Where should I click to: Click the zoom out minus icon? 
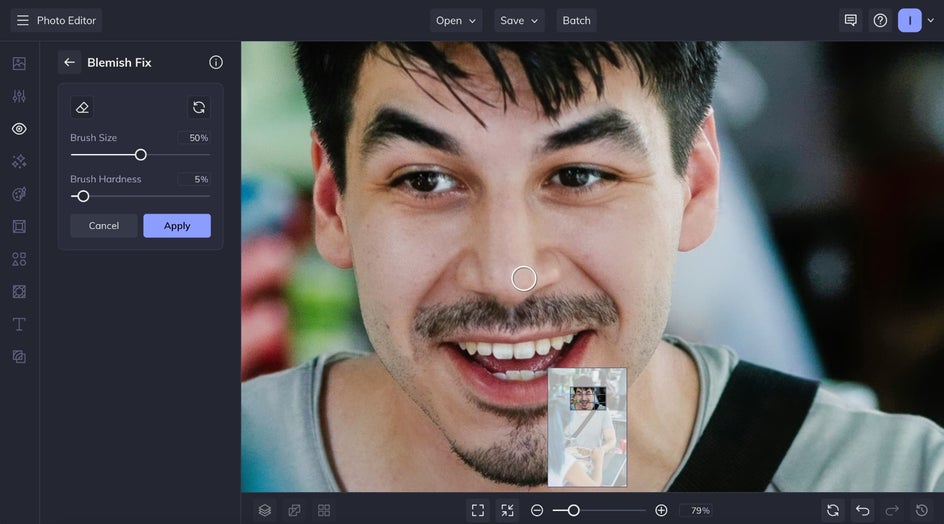point(537,510)
